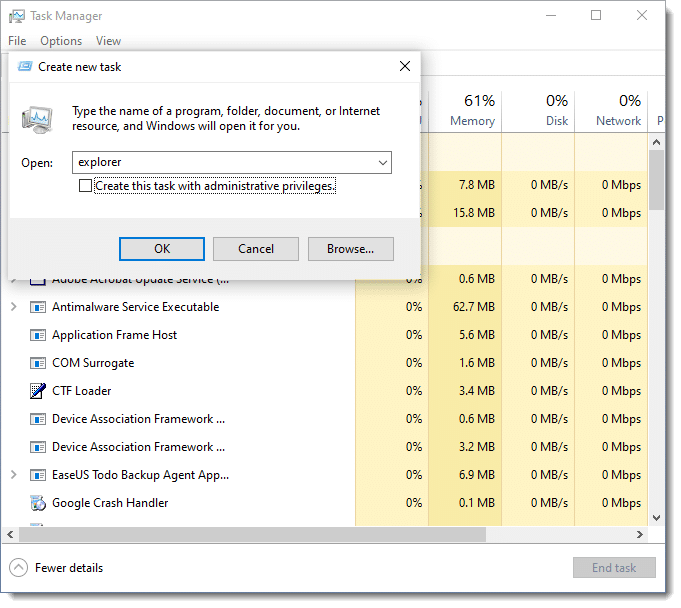Click the horizontal scrollbar left arrow
The height and width of the screenshot is (608, 681).
point(10,535)
